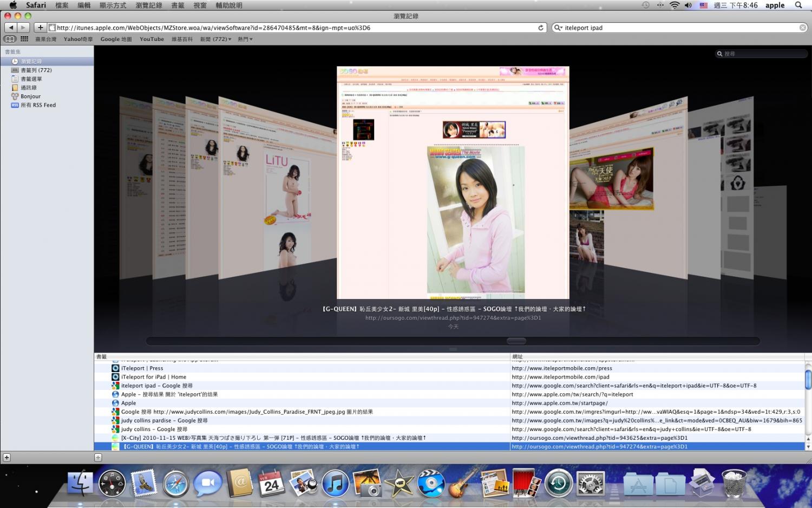The width and height of the screenshot is (812, 508).
Task: Click the YouTube bookmark link
Action: point(152,39)
